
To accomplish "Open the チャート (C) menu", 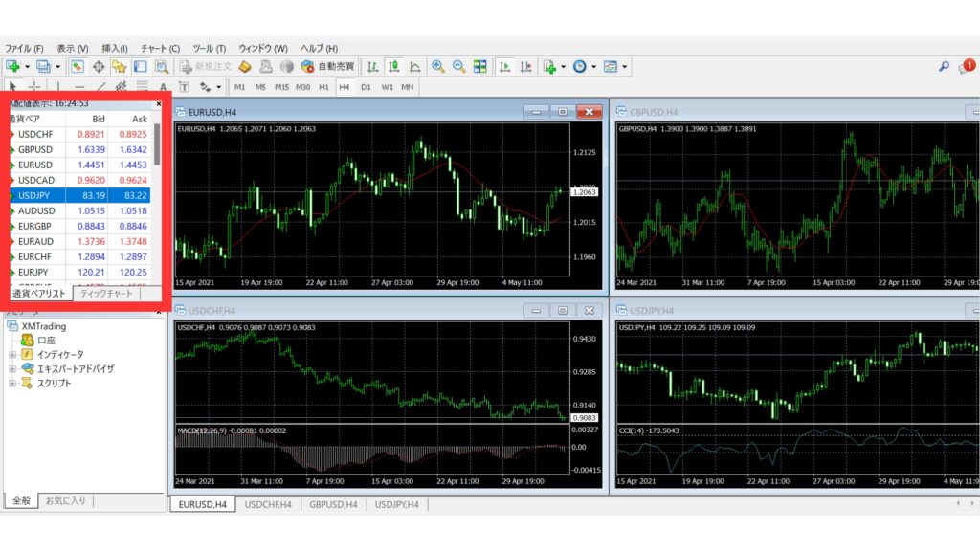I will [x=160, y=48].
